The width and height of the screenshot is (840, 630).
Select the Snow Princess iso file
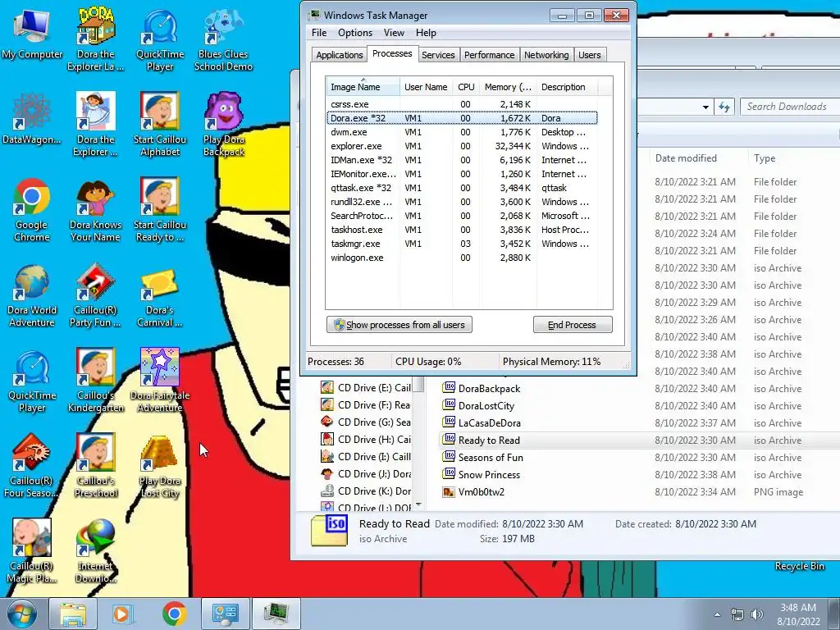pos(481,475)
